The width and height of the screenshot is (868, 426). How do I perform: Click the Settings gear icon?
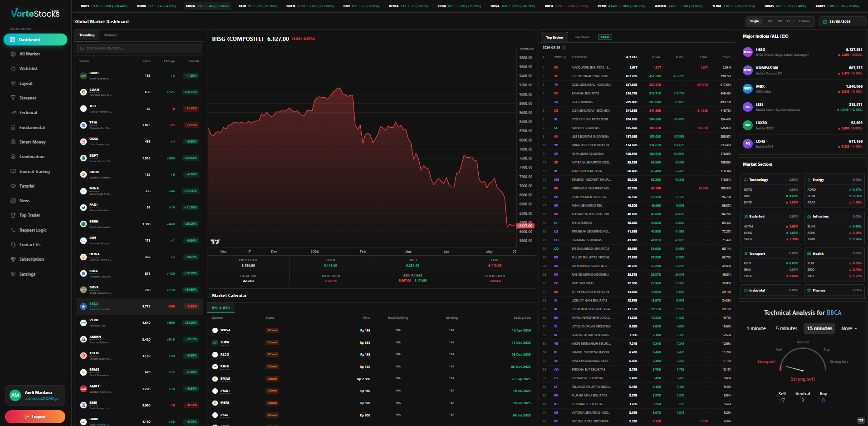(13, 274)
